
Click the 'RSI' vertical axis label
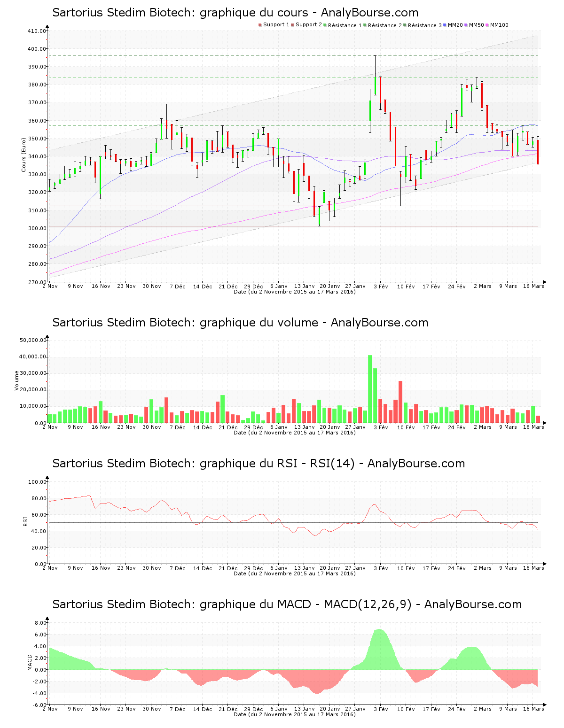(26, 521)
